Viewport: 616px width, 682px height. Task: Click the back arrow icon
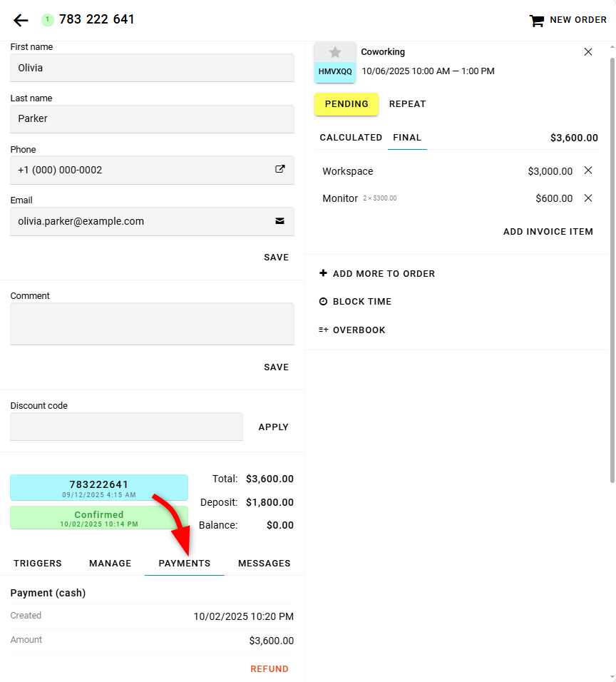(x=21, y=20)
